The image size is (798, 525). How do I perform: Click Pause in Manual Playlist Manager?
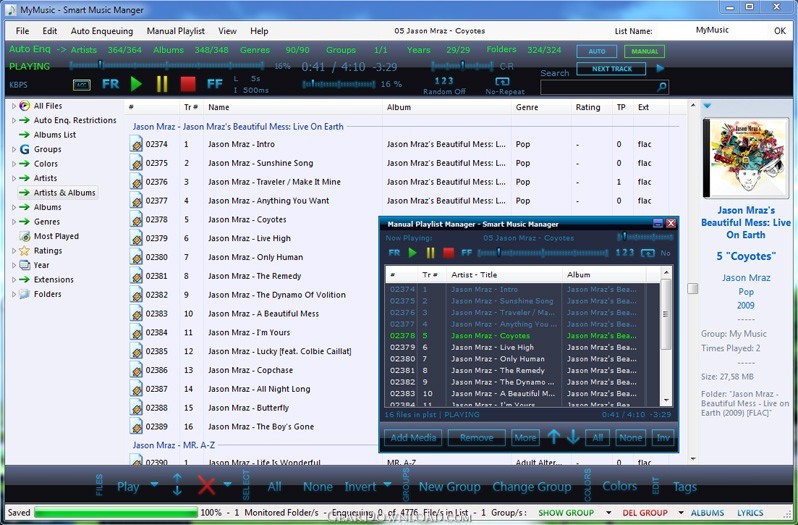pyautogui.click(x=431, y=253)
